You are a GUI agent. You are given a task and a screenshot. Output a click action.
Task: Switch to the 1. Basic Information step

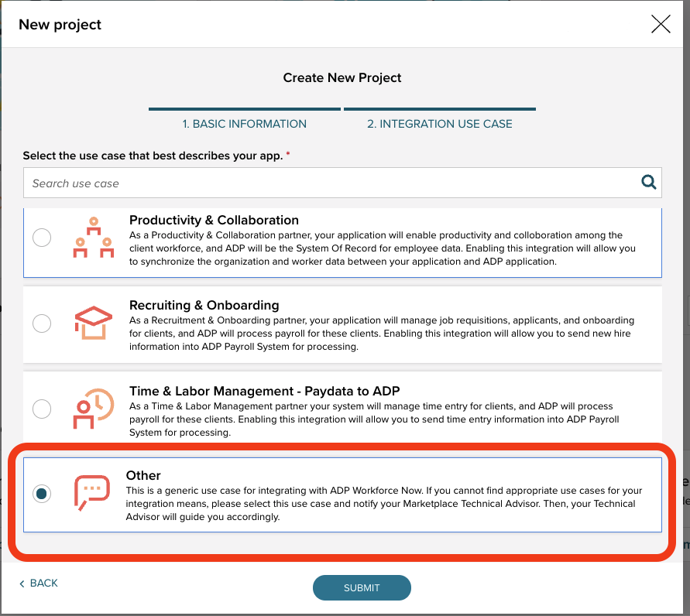coord(244,124)
